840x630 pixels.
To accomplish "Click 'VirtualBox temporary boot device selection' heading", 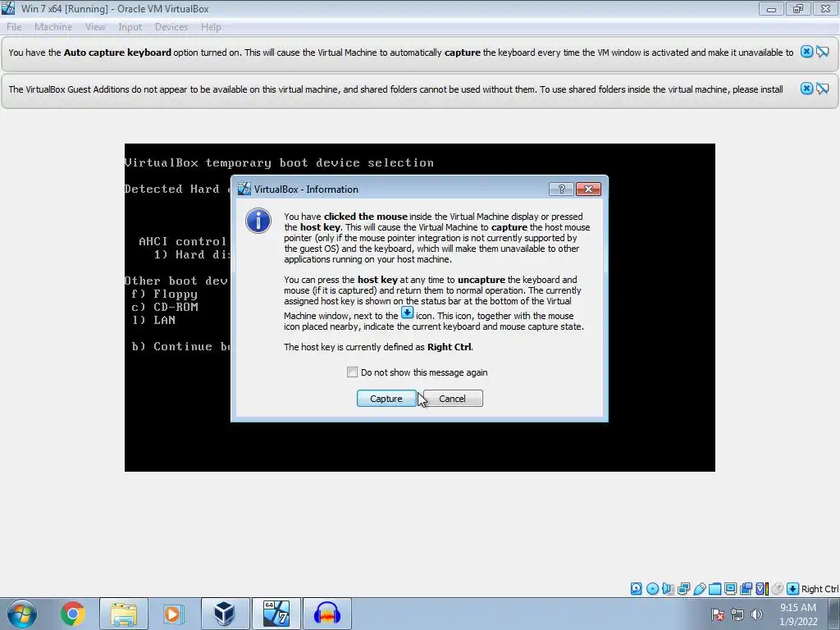I will coord(279,163).
